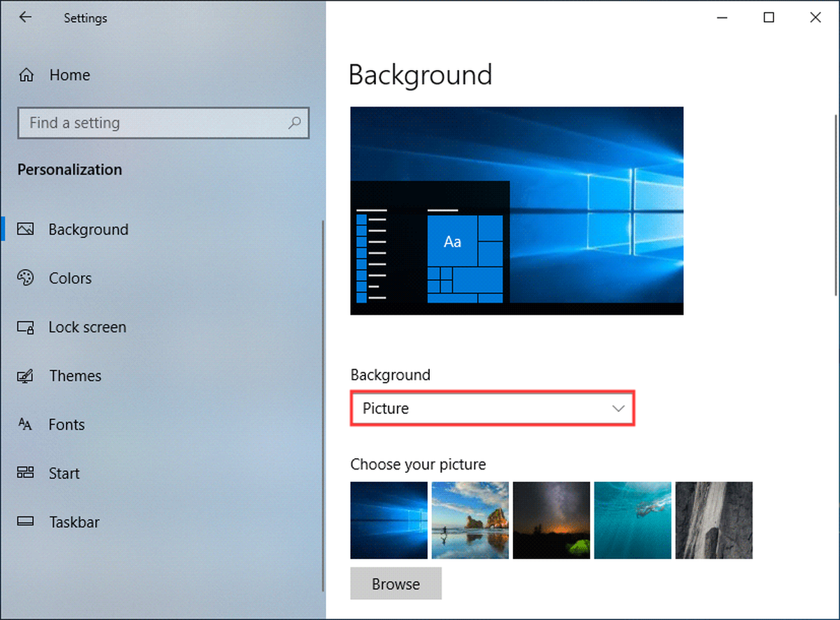Open the Background type Picture dropdown
Screen dimensions: 840x620
point(492,408)
